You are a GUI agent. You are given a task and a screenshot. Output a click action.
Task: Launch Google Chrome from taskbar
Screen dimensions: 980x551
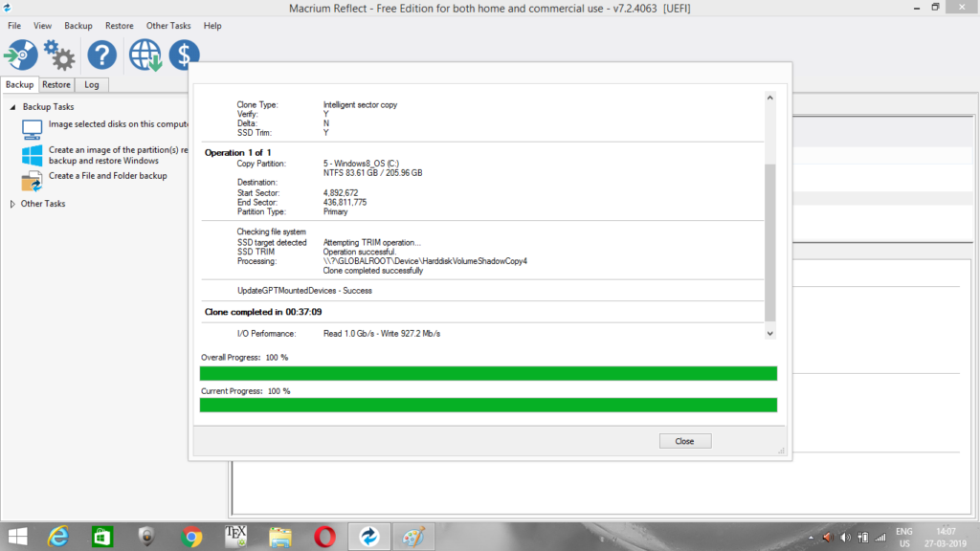tap(191, 537)
